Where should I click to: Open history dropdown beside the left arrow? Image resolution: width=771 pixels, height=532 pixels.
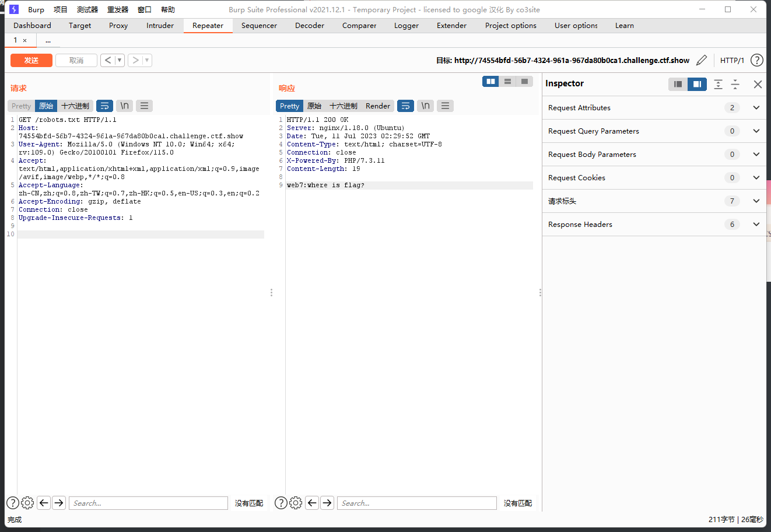tap(120, 60)
